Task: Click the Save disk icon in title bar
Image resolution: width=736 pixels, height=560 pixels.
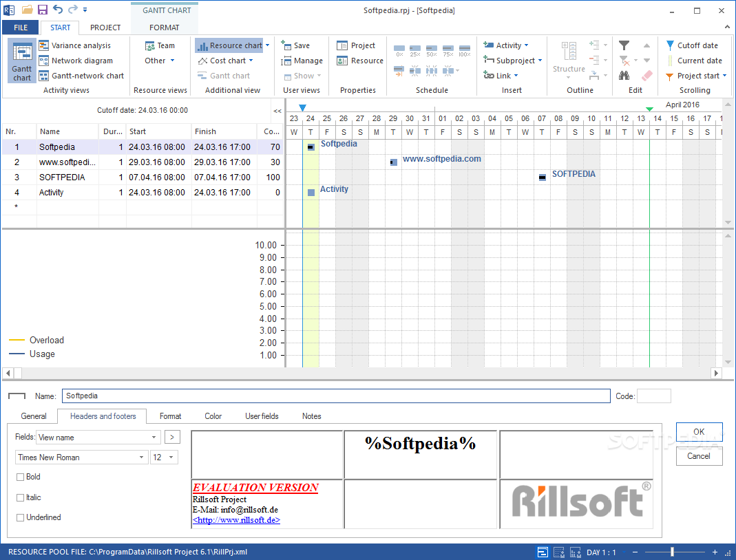Action: pyautogui.click(x=42, y=10)
